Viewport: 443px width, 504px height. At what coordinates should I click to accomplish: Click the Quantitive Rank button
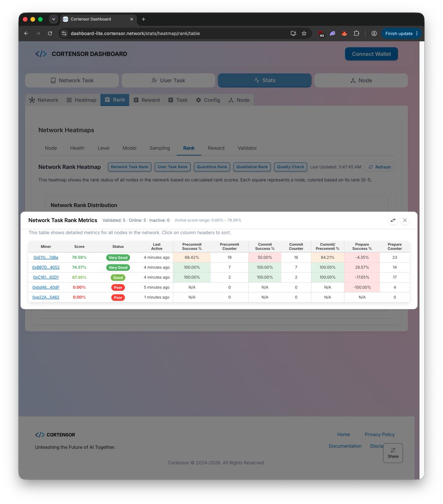point(212,167)
